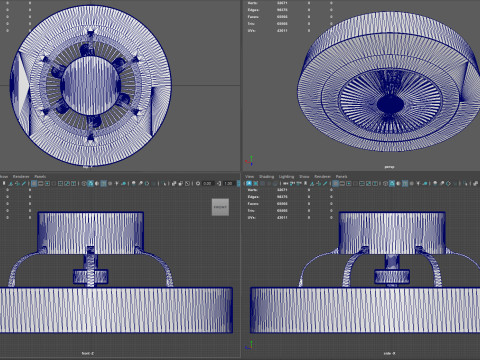
Task: Toggle field chart in side view toolbar
Action: 362,184
